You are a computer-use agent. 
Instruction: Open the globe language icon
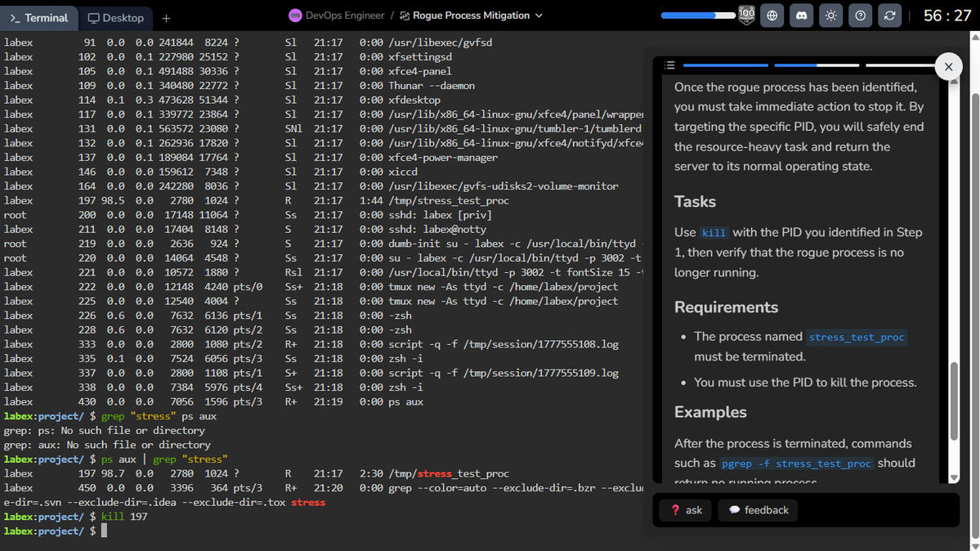tap(772, 16)
